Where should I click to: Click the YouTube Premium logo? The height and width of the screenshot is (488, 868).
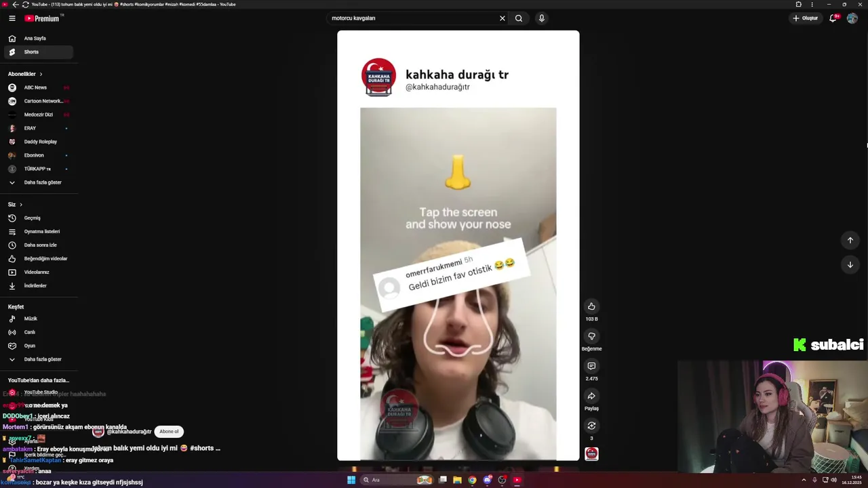44,18
